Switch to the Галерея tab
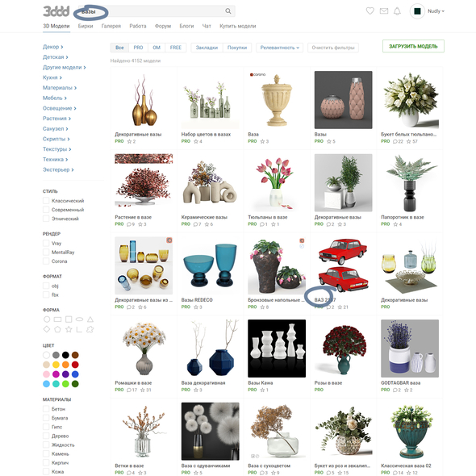The width and height of the screenshot is (476, 476). pyautogui.click(x=111, y=26)
